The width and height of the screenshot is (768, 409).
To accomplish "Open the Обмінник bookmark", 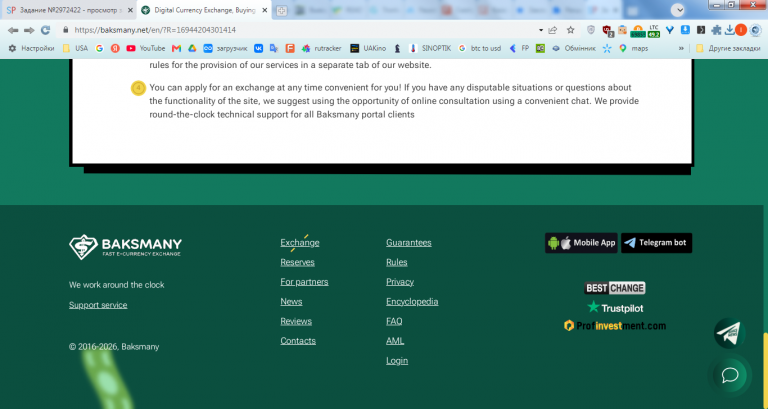I will pyautogui.click(x=574, y=48).
